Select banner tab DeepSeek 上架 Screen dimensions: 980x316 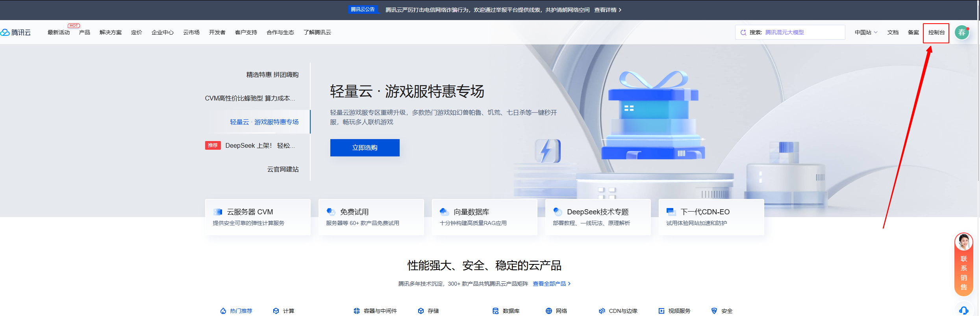[x=260, y=146]
